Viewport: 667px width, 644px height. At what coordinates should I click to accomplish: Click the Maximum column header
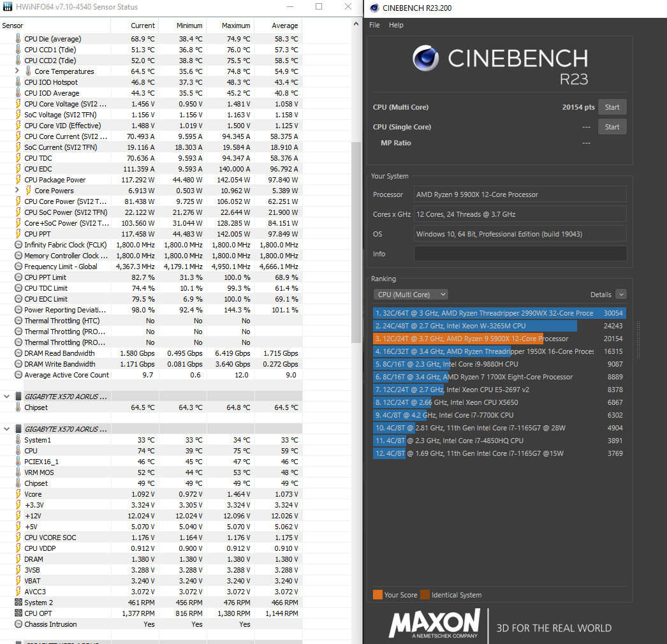[231, 26]
